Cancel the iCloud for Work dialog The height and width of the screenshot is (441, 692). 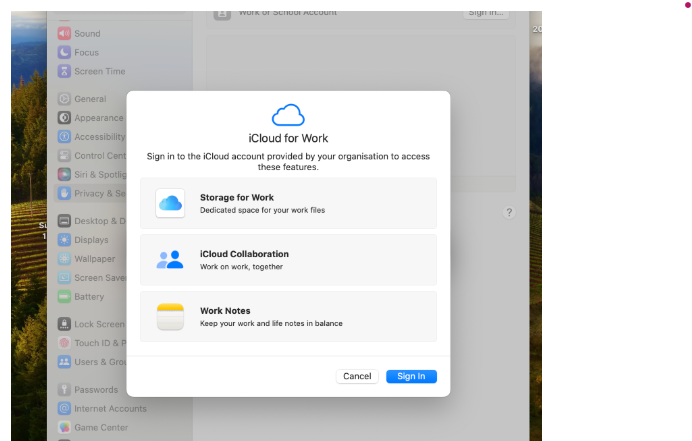(x=357, y=376)
